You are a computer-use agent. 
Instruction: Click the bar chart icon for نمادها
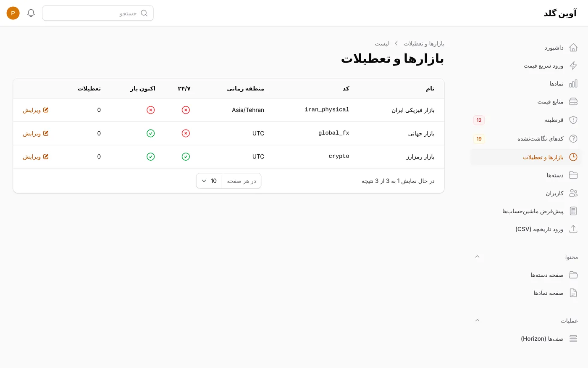click(573, 84)
